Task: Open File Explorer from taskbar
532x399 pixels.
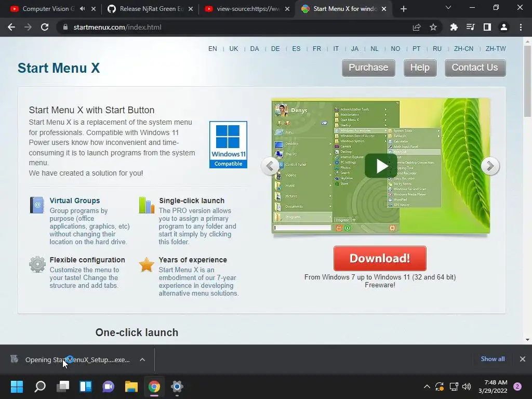Action: [x=131, y=387]
